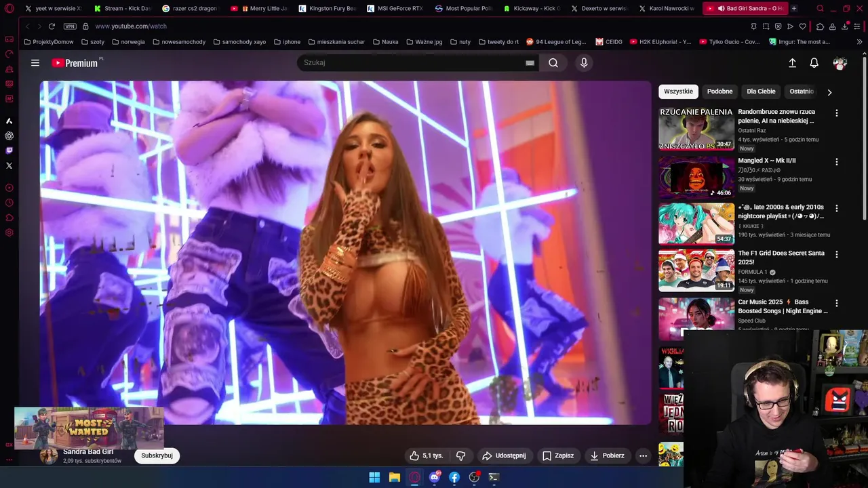Click the tab search magnifier icon

[x=820, y=9]
